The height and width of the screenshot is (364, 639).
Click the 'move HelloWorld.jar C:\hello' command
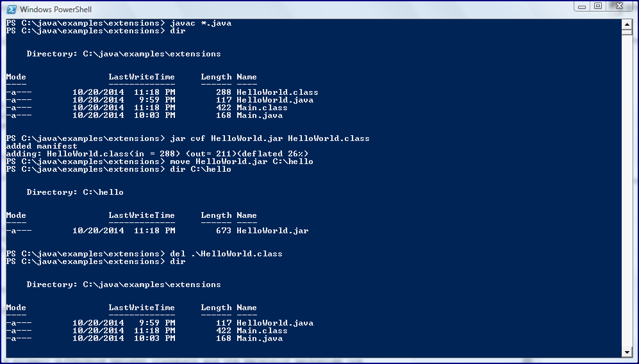pos(242,161)
